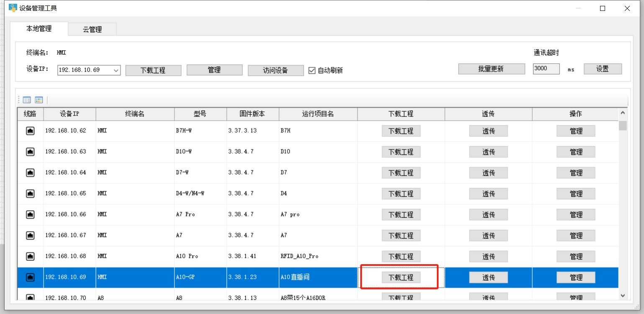Click table scrollbar up arrow
The width and height of the screenshot is (644, 314).
(x=623, y=113)
